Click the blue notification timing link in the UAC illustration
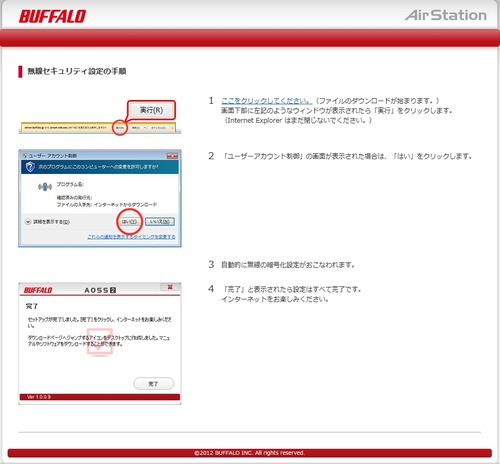500x464 pixels. click(131, 237)
